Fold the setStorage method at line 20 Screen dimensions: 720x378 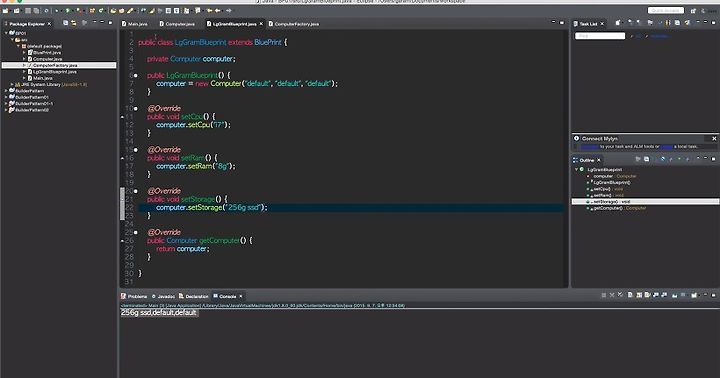coord(135,191)
